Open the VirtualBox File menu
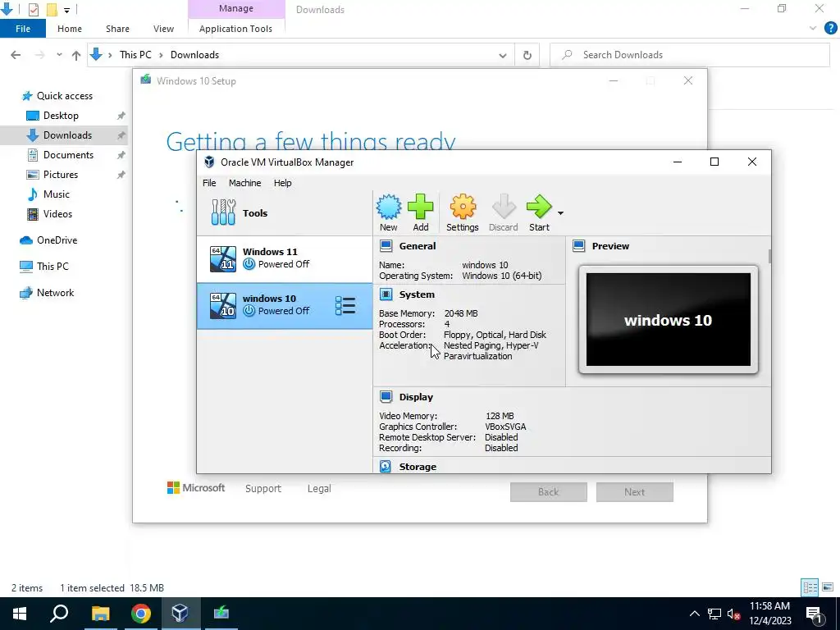 [209, 183]
